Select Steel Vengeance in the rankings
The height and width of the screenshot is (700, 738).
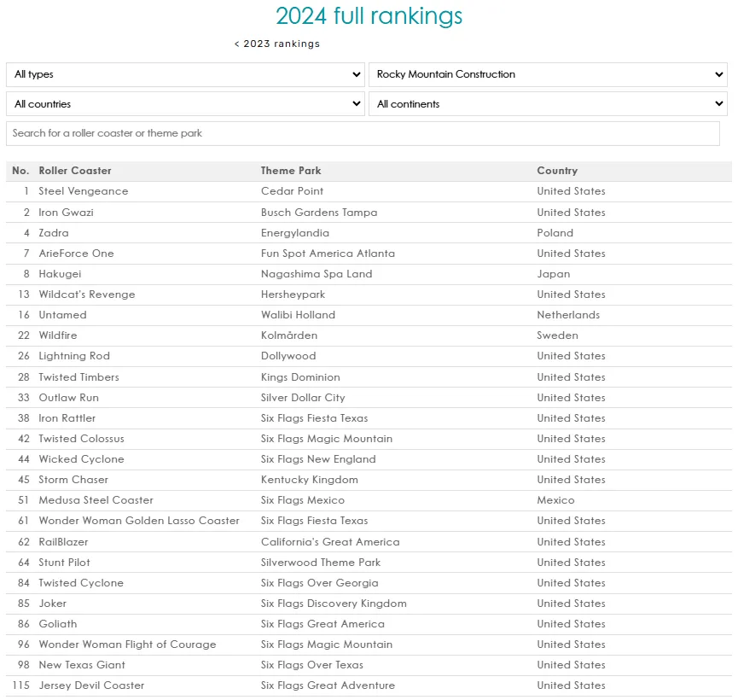tap(83, 191)
